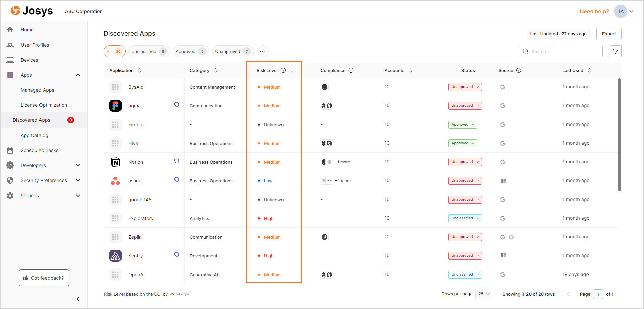This screenshot has height=309, width=644.
Task: Open Devices in the sidebar
Action: point(29,60)
